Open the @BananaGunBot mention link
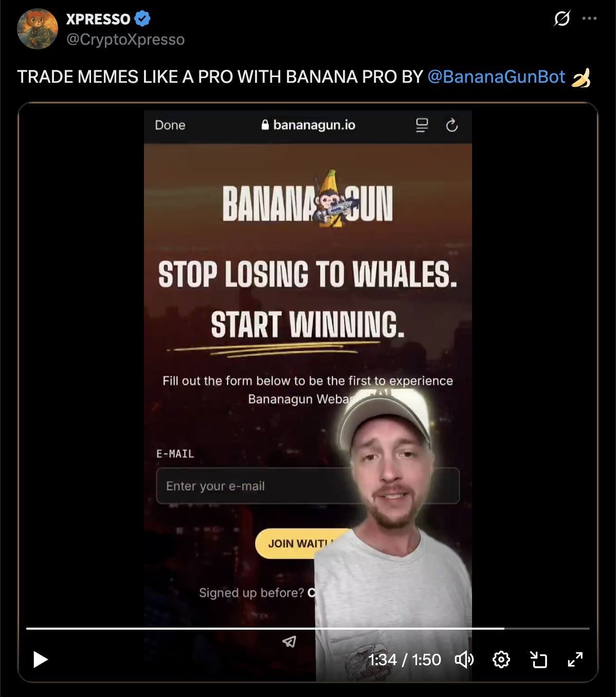 pyautogui.click(x=496, y=77)
